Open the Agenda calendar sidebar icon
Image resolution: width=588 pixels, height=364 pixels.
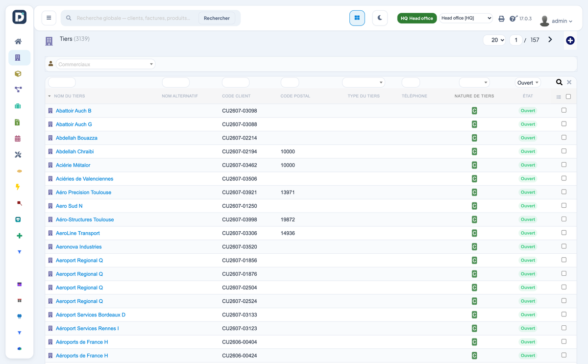click(x=18, y=139)
